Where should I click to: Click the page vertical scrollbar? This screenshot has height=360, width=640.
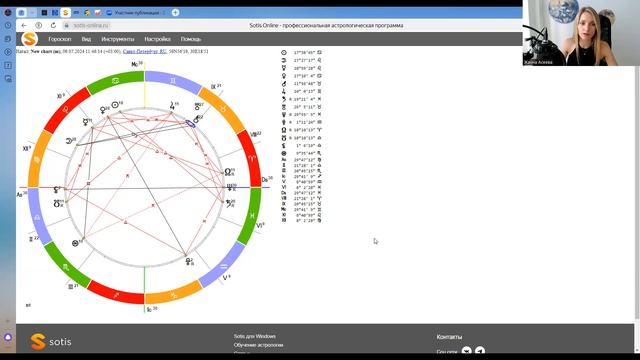coord(637,192)
